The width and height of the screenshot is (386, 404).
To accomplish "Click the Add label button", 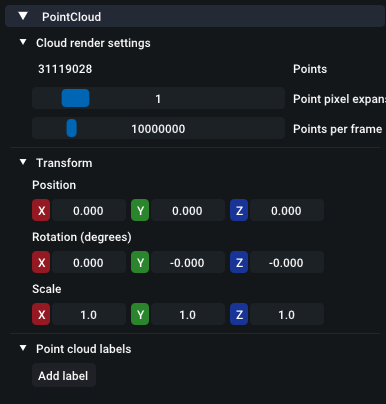I will click(x=64, y=375).
